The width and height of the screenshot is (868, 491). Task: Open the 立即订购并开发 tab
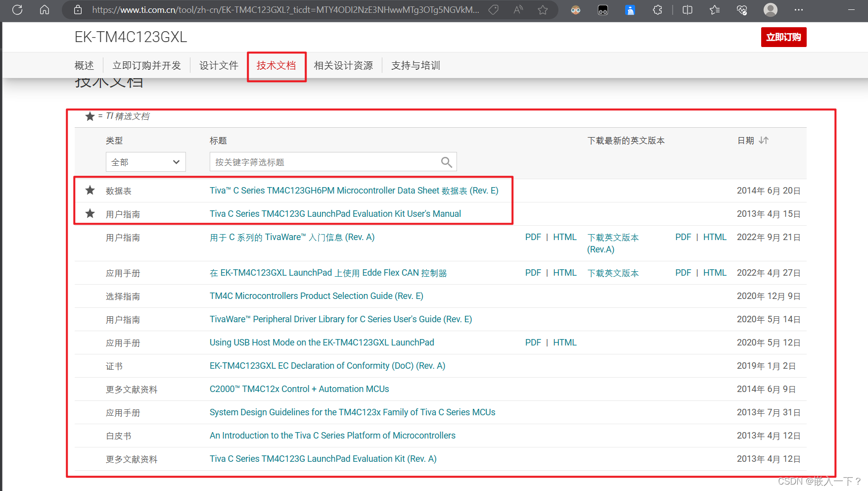click(146, 65)
